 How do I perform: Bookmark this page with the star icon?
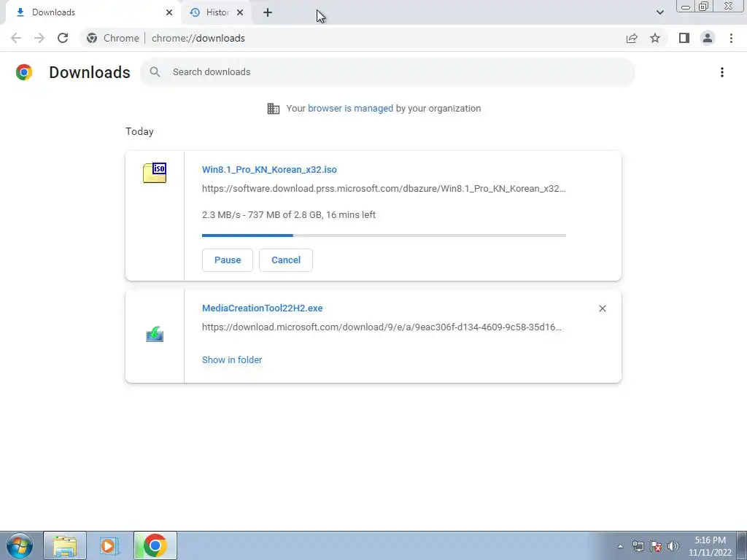click(655, 38)
